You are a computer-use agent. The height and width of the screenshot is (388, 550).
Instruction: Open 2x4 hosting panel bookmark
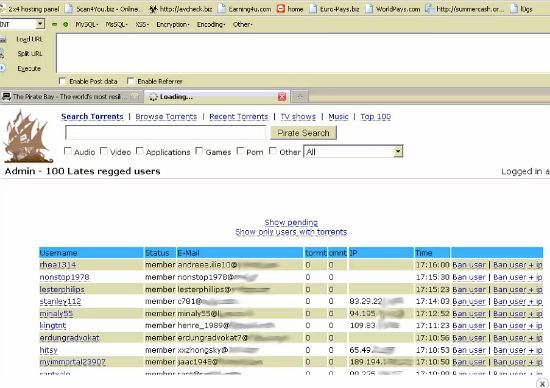click(x=30, y=9)
